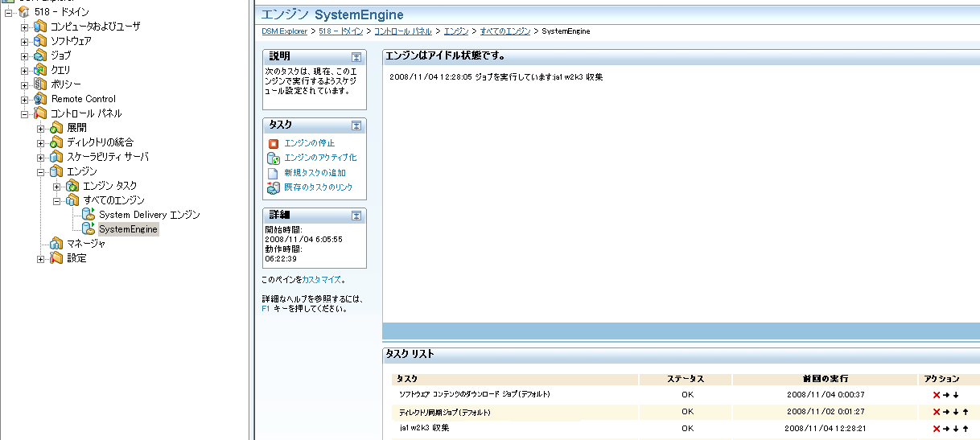Screen dimensions: 980x440
Task: Expand the 設定 tree node
Action: point(41,258)
